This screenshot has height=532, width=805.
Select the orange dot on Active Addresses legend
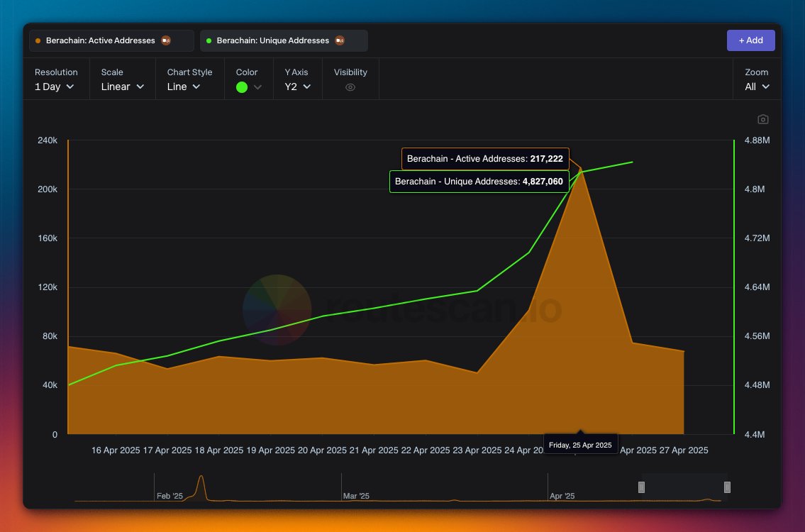point(37,40)
